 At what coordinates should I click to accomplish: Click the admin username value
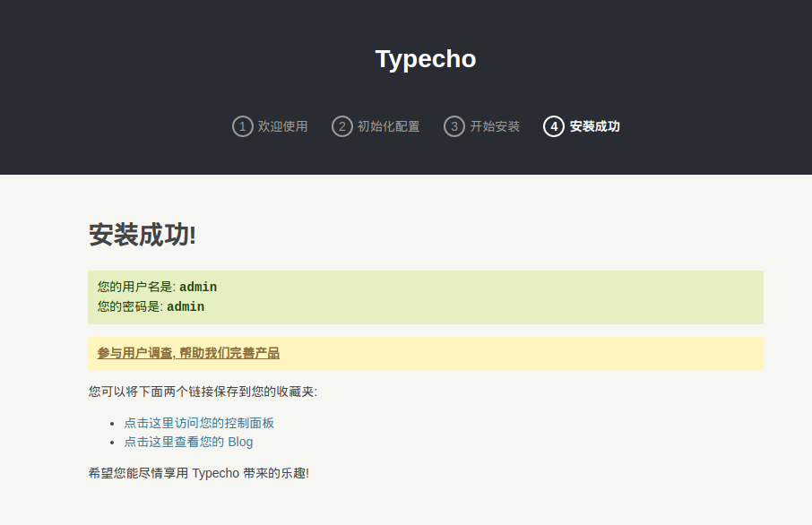click(x=198, y=288)
